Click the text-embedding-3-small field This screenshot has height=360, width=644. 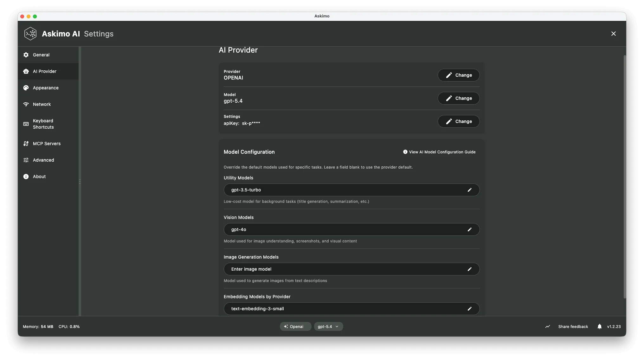351,309
